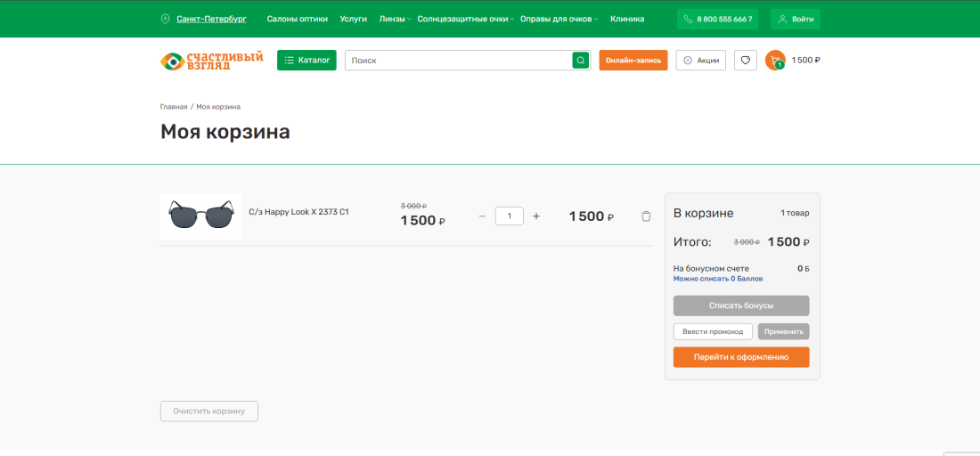
Task: Open the Клиника page
Action: point(627,19)
